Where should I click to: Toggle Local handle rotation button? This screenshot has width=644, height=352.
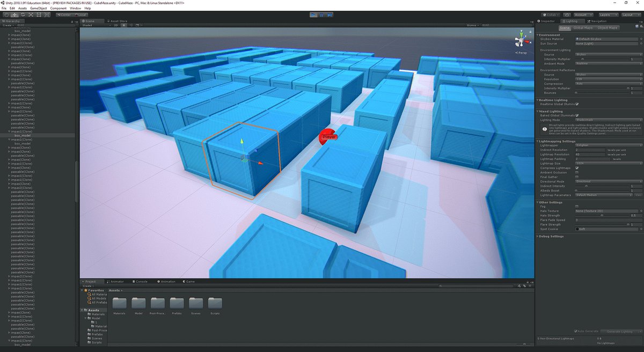tap(80, 14)
